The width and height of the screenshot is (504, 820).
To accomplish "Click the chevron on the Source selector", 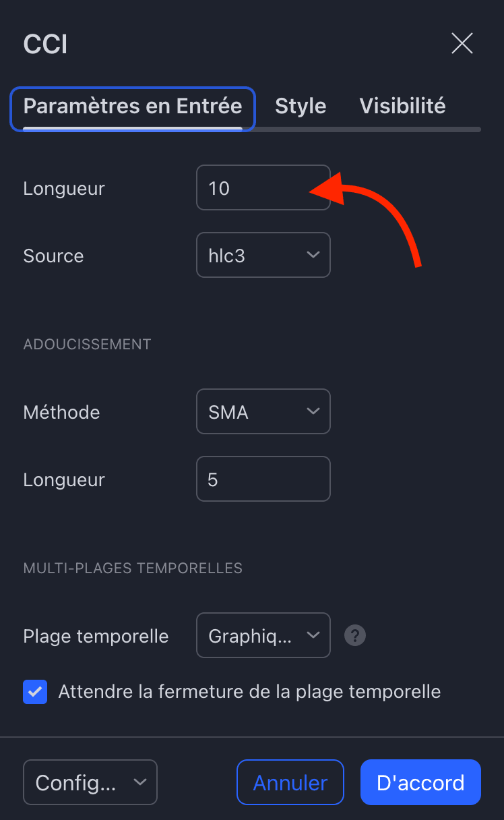I will coord(312,255).
